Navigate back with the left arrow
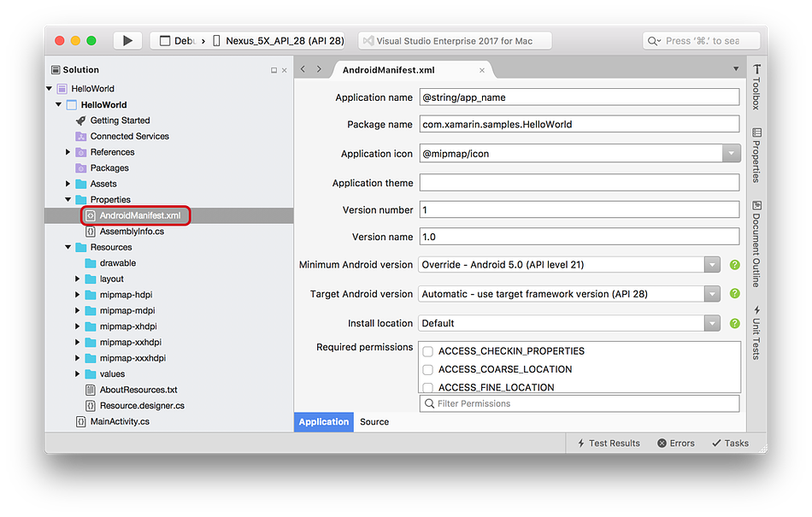This screenshot has width=812, height=517. [303, 69]
